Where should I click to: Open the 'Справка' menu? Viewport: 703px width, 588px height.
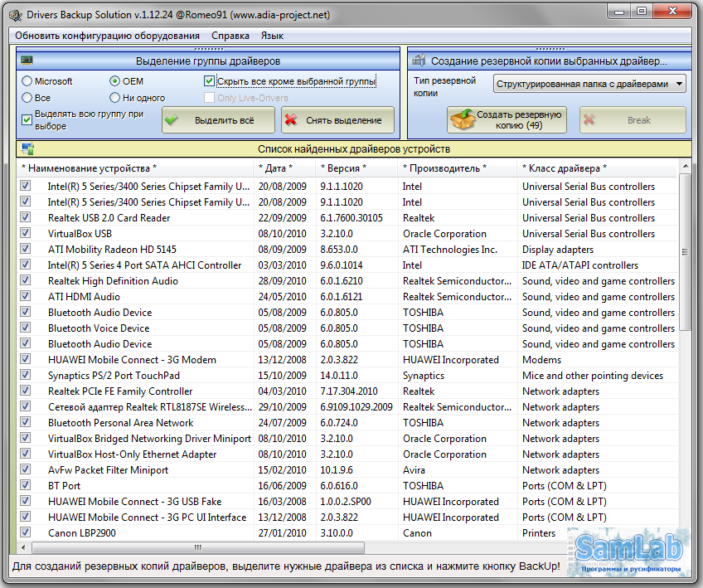click(x=230, y=36)
